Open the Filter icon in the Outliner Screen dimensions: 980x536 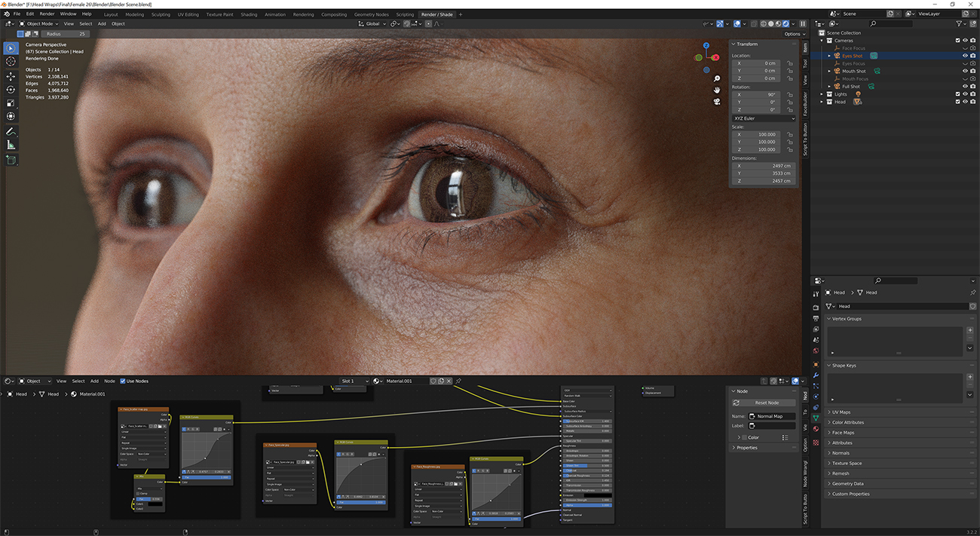pyautogui.click(x=959, y=23)
